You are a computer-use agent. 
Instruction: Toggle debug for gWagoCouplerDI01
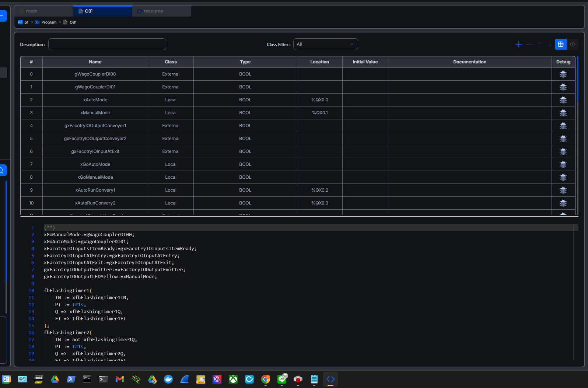pos(563,87)
